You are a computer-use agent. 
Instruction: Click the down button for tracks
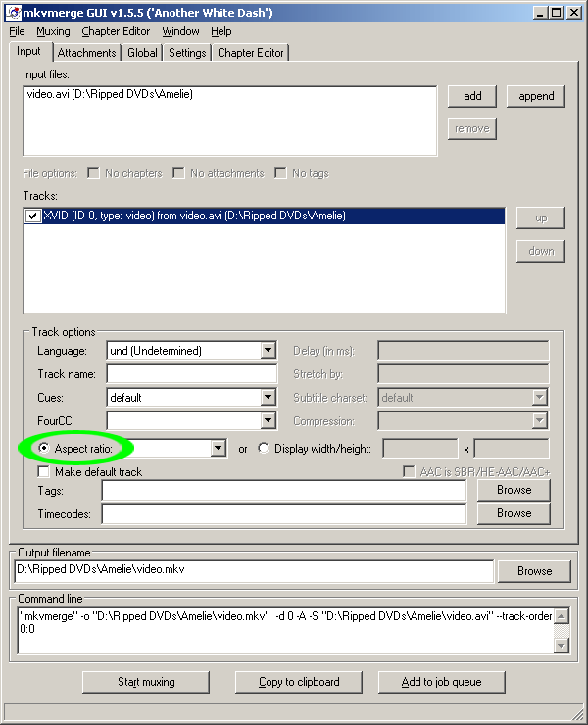[541, 251]
